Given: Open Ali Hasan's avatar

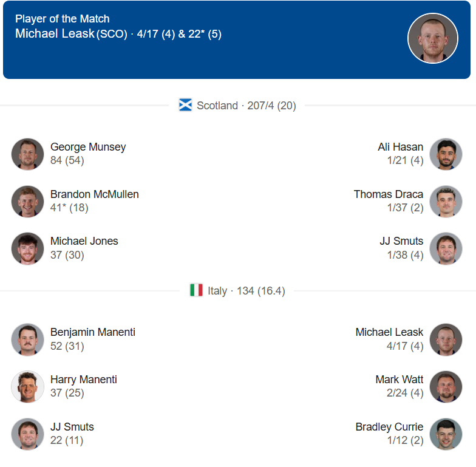Looking at the screenshot, I should click(x=446, y=154).
